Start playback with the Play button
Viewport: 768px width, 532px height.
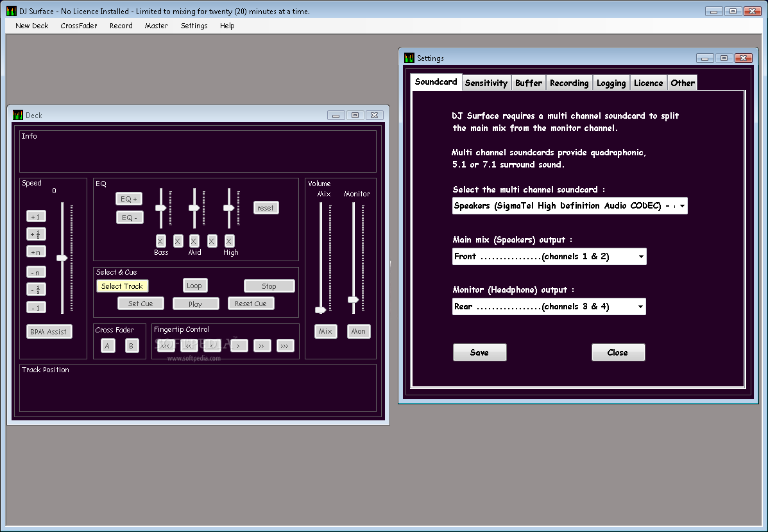click(x=196, y=304)
